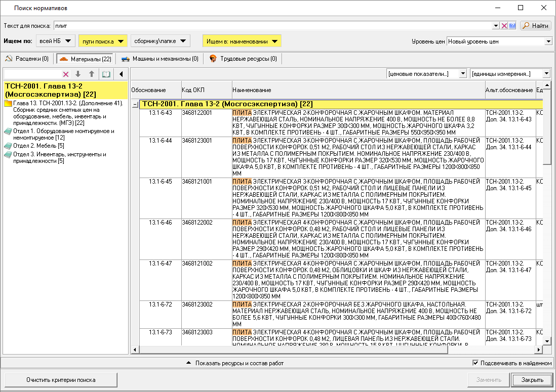
Task: Switch to the Расценки tab
Action: click(27, 59)
